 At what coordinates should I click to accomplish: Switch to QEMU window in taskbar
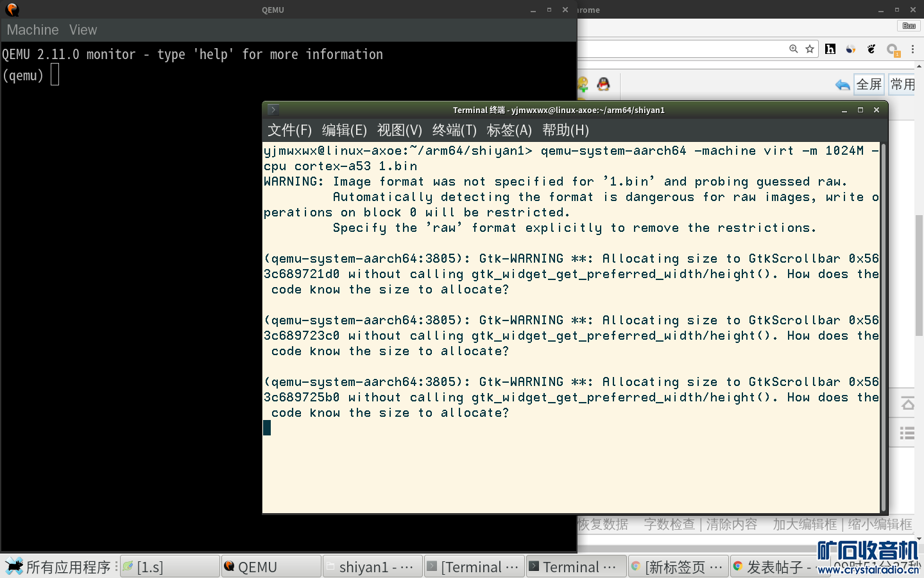tap(271, 566)
